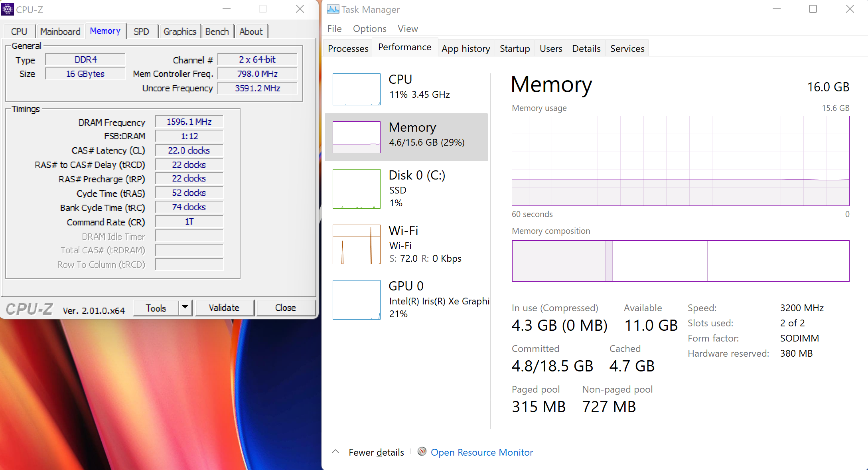Open the File menu in Task Manager
The height and width of the screenshot is (470, 868).
(x=334, y=29)
